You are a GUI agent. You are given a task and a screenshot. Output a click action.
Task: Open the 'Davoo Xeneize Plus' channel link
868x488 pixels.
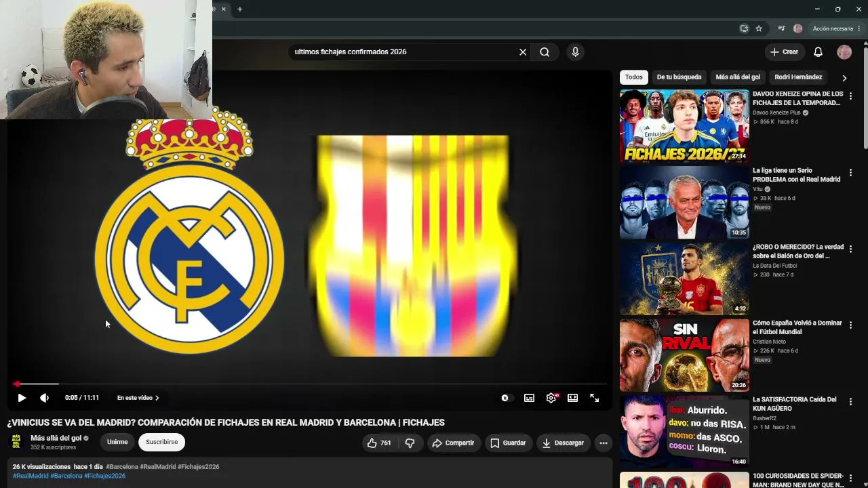[x=776, y=113]
